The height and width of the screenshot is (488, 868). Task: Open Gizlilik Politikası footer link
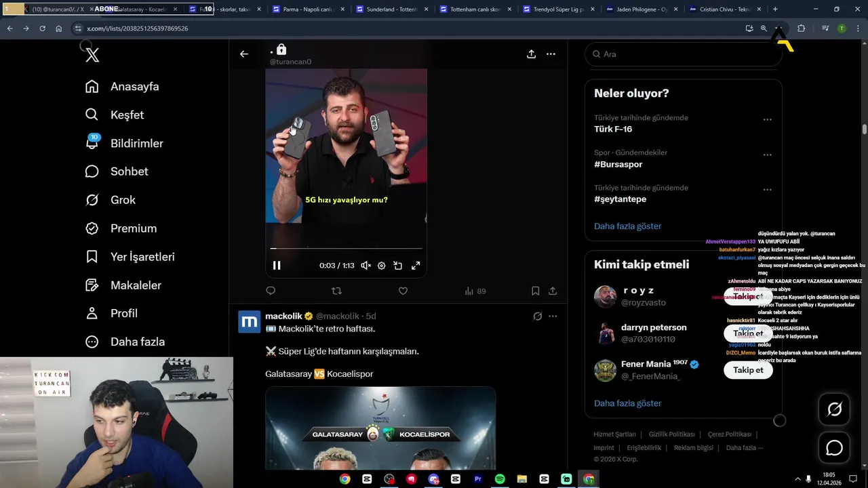(671, 434)
